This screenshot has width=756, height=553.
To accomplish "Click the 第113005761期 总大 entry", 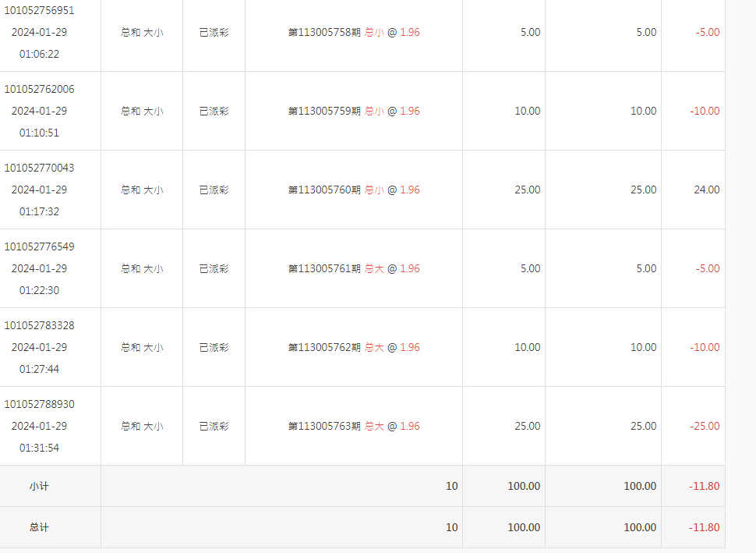I will coord(354,268).
